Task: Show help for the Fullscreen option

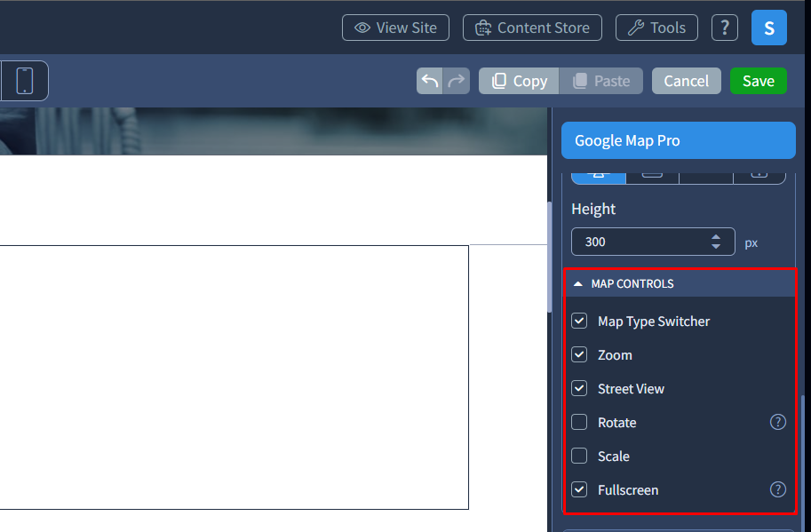Action: click(777, 489)
